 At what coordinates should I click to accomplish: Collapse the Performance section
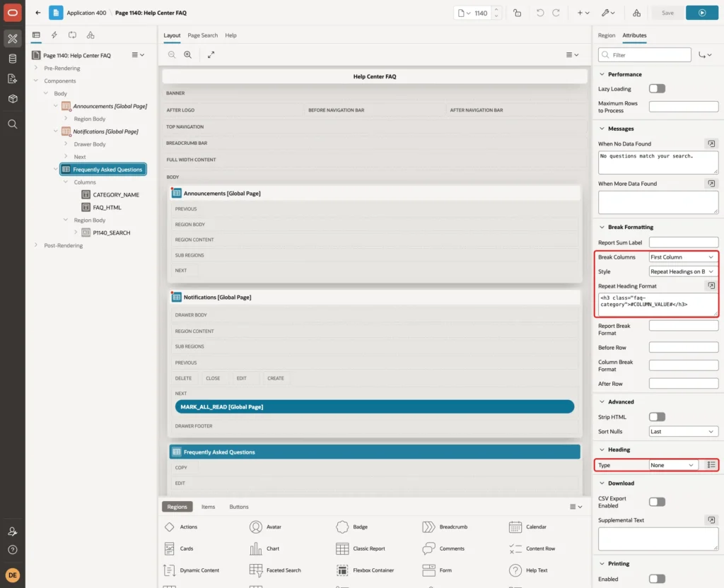[x=602, y=74]
